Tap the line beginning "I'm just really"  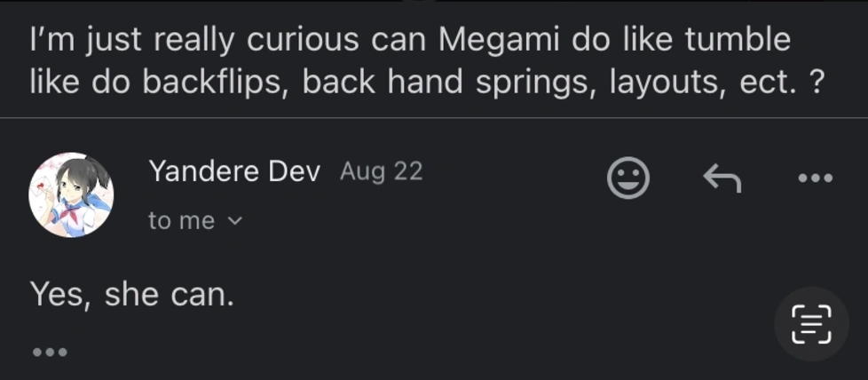click(409, 40)
